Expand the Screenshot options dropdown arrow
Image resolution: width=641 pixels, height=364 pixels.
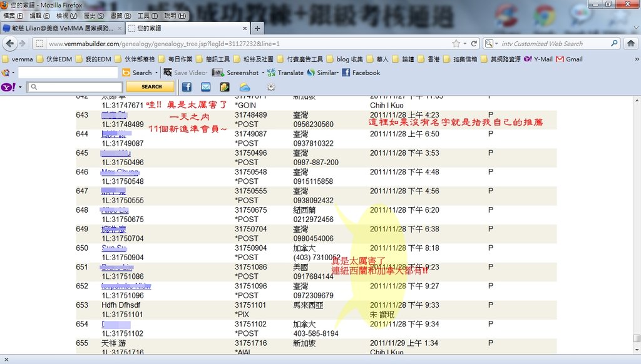click(x=263, y=73)
